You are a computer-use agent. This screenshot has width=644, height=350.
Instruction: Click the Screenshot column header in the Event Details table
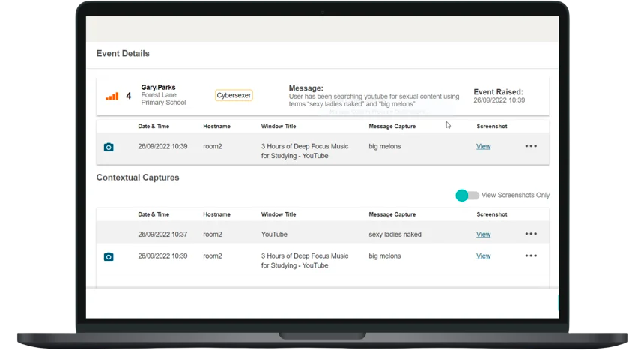click(x=491, y=127)
